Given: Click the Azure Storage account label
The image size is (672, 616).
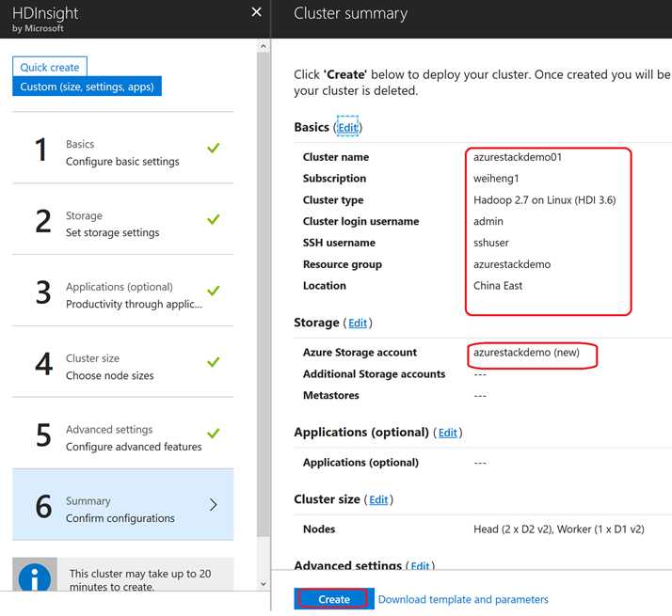Looking at the screenshot, I should (x=360, y=353).
